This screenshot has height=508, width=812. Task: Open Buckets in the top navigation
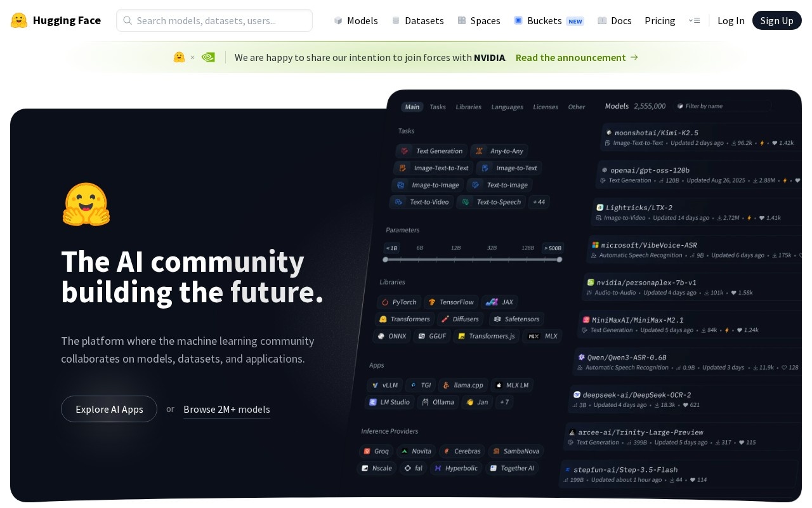pyautogui.click(x=549, y=20)
